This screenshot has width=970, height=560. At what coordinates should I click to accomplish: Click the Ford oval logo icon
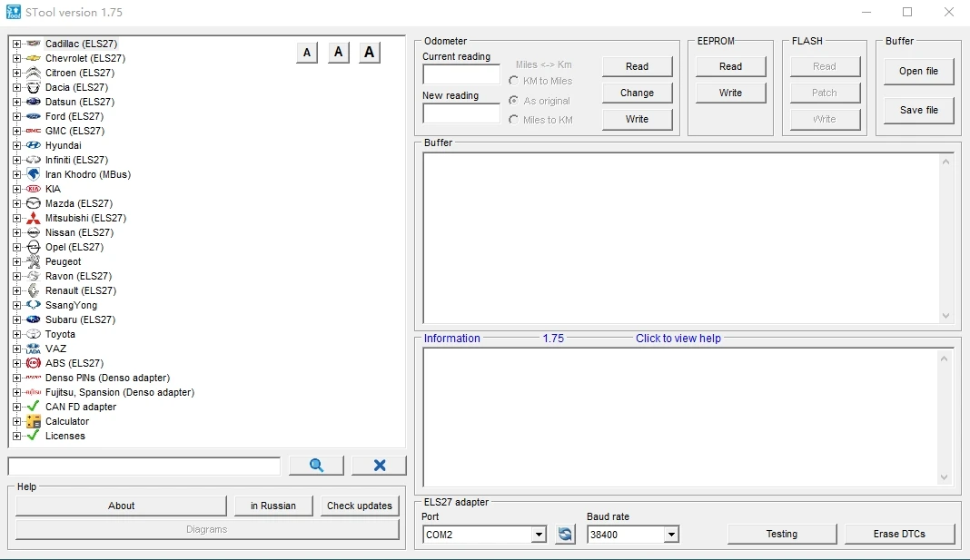pyautogui.click(x=34, y=116)
